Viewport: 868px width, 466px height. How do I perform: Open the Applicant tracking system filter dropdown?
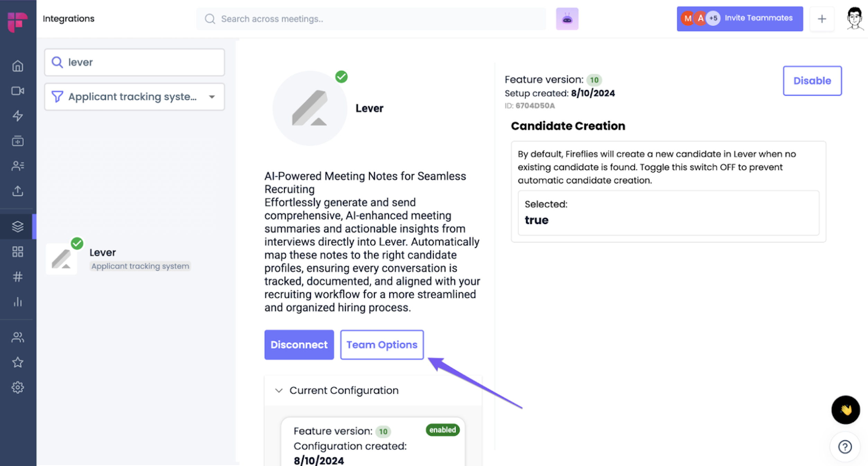click(134, 97)
